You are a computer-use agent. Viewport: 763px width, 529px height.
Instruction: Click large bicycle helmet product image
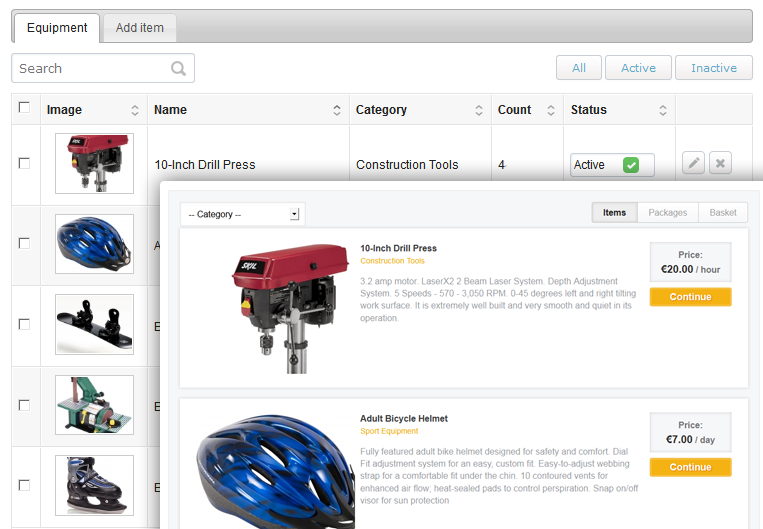(275, 471)
